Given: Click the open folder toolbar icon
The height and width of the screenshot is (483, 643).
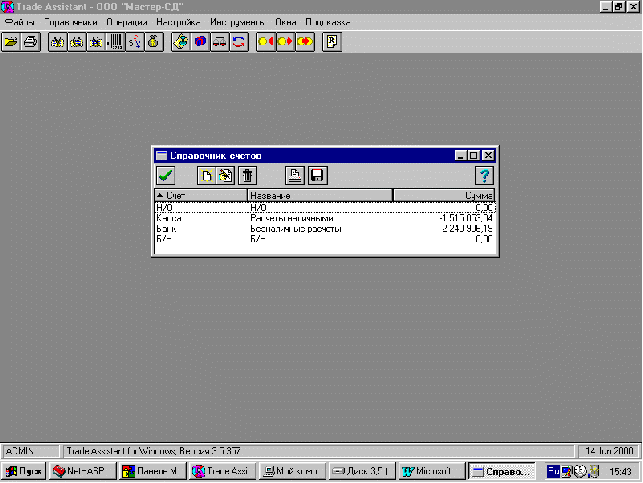Looking at the screenshot, I should tap(11, 41).
